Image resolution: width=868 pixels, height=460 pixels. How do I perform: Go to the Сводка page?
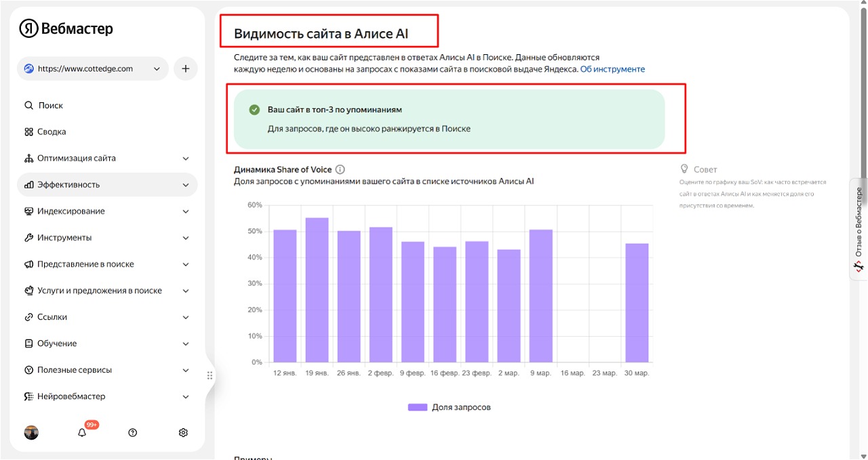coord(52,132)
